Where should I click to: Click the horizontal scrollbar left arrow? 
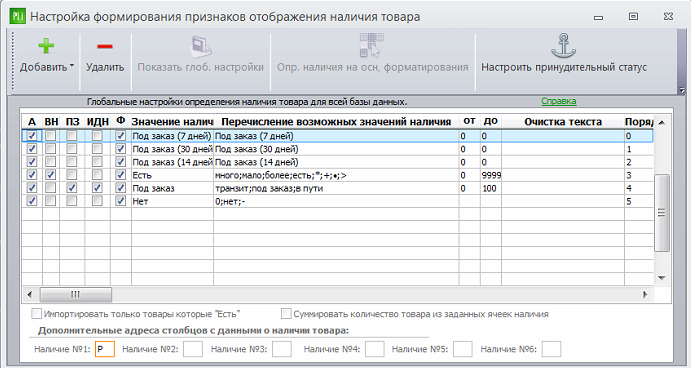click(x=30, y=294)
